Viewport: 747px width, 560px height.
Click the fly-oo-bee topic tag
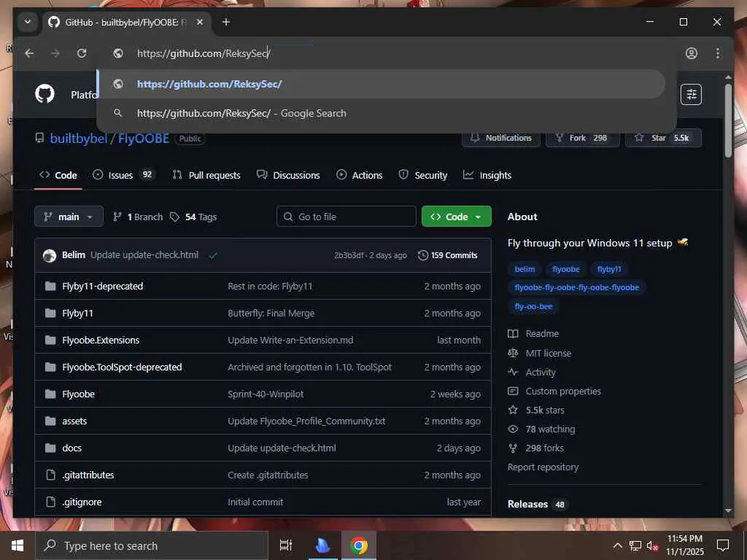click(533, 306)
